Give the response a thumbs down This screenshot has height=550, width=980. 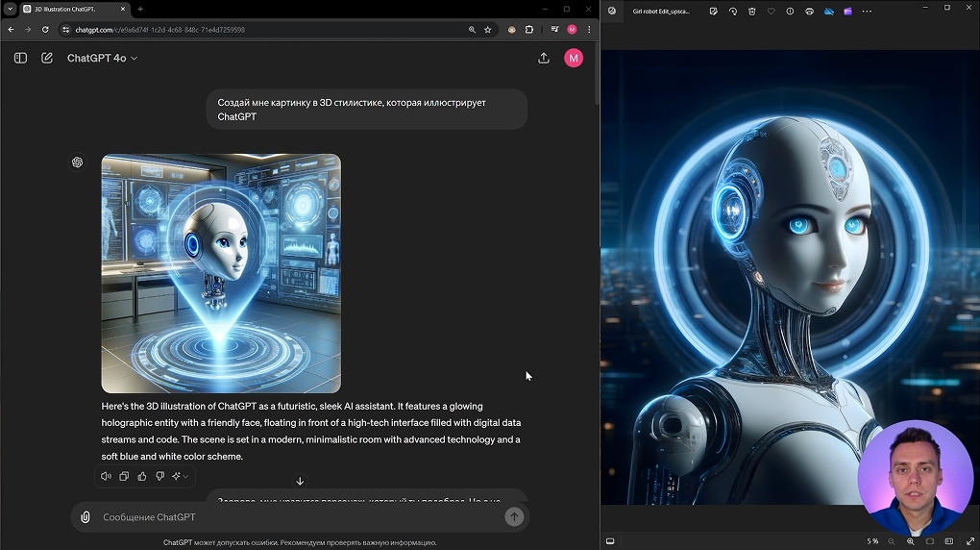(160, 476)
